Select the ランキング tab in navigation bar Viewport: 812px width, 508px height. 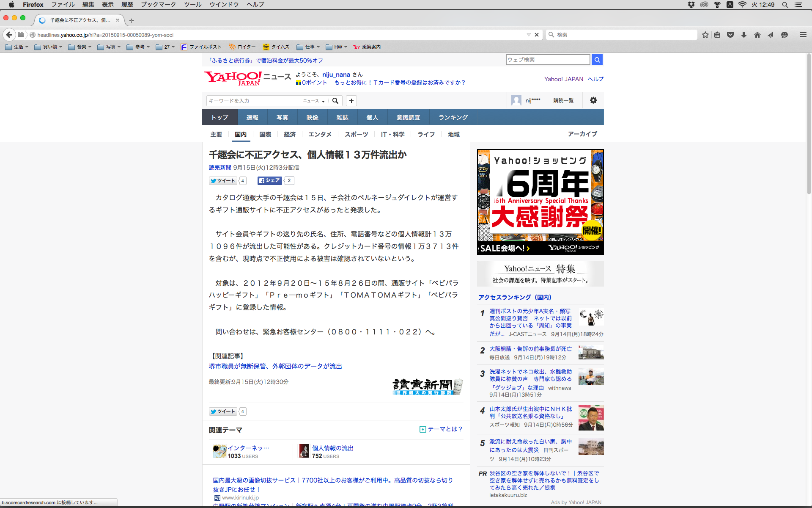[x=453, y=117]
